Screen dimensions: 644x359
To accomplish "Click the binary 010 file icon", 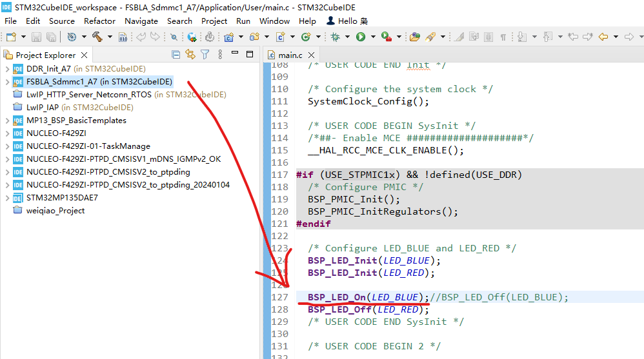I will [123, 37].
